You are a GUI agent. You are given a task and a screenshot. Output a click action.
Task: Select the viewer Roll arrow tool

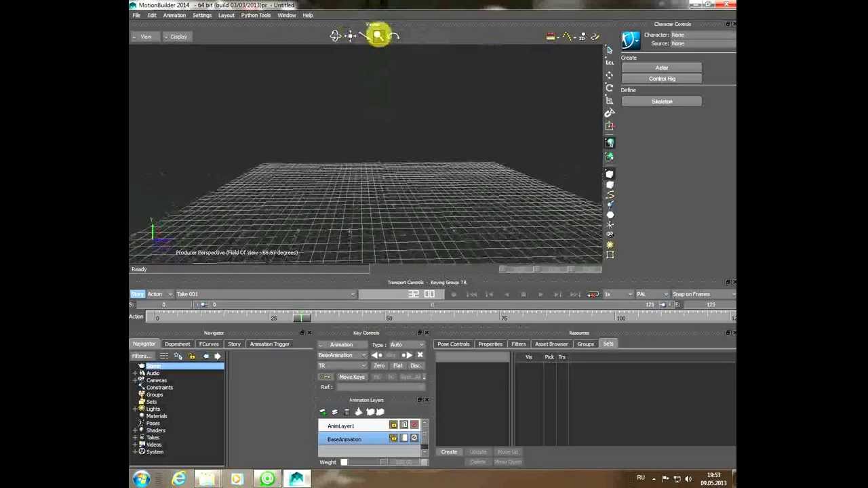(395, 36)
